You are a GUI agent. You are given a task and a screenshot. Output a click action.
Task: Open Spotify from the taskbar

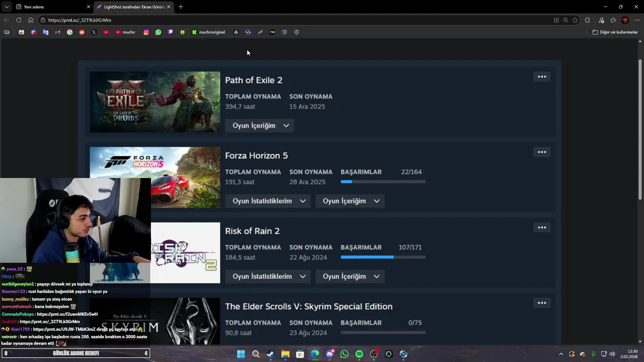pos(359,354)
